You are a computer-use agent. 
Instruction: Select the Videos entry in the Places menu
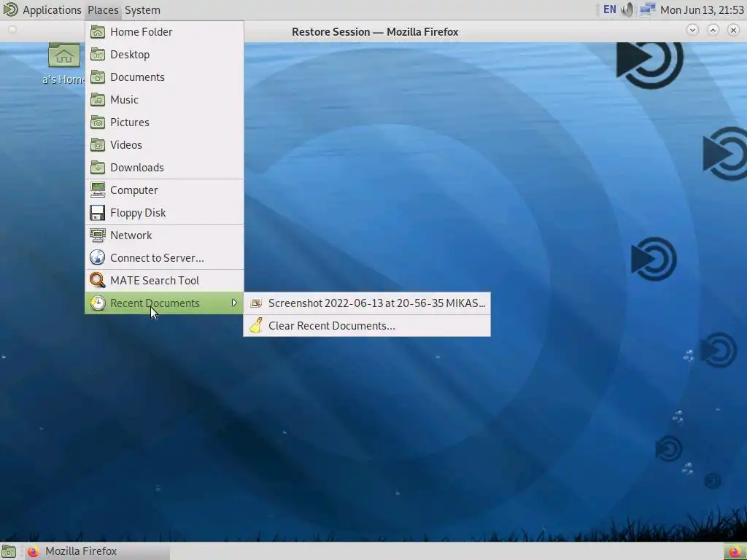(164, 145)
